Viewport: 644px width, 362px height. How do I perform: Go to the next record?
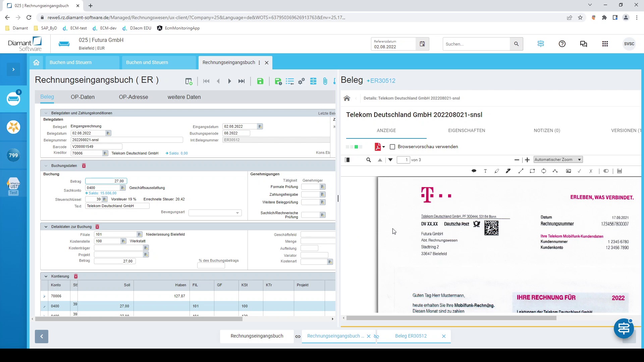coord(230,81)
